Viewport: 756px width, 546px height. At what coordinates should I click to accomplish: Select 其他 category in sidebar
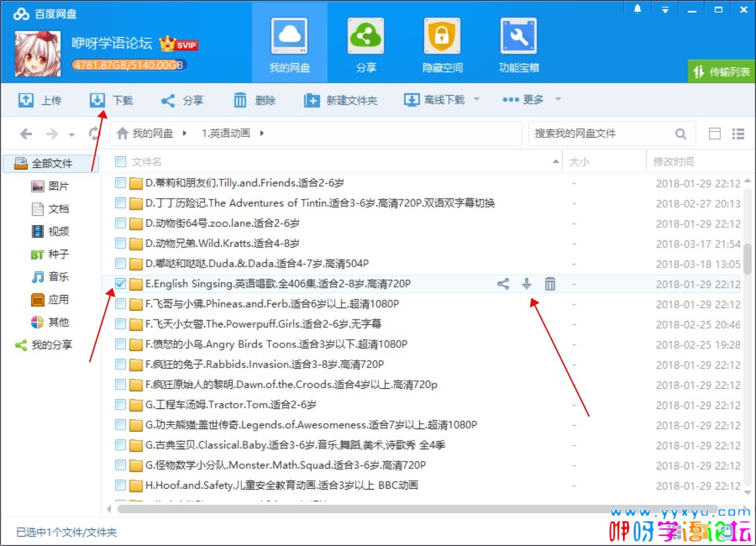tap(50, 322)
